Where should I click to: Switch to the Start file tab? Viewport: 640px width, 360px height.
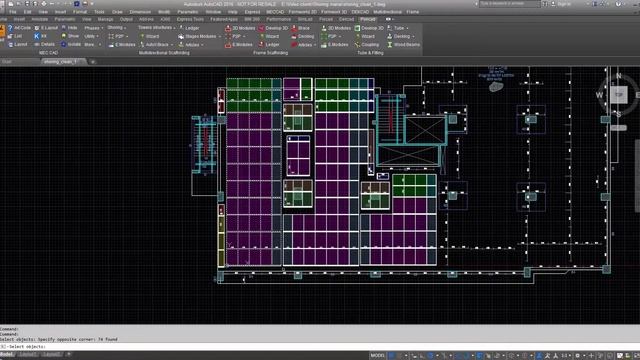pyautogui.click(x=7, y=62)
